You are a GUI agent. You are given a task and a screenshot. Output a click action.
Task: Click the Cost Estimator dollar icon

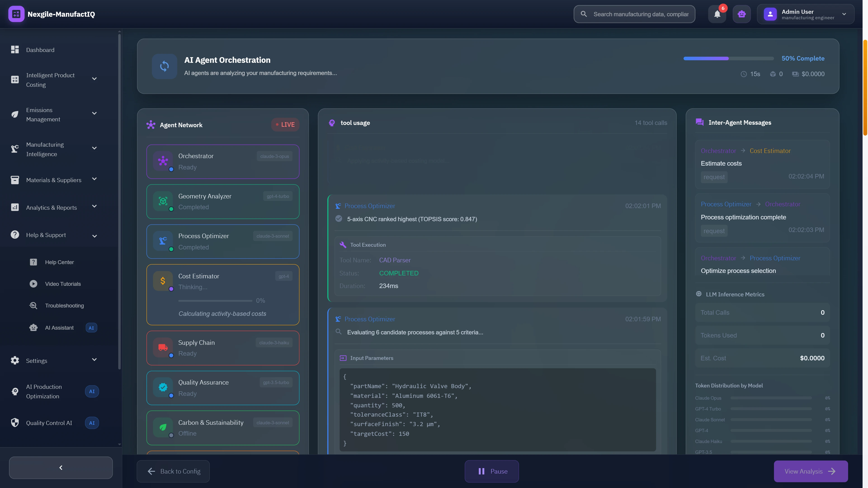pyautogui.click(x=163, y=281)
